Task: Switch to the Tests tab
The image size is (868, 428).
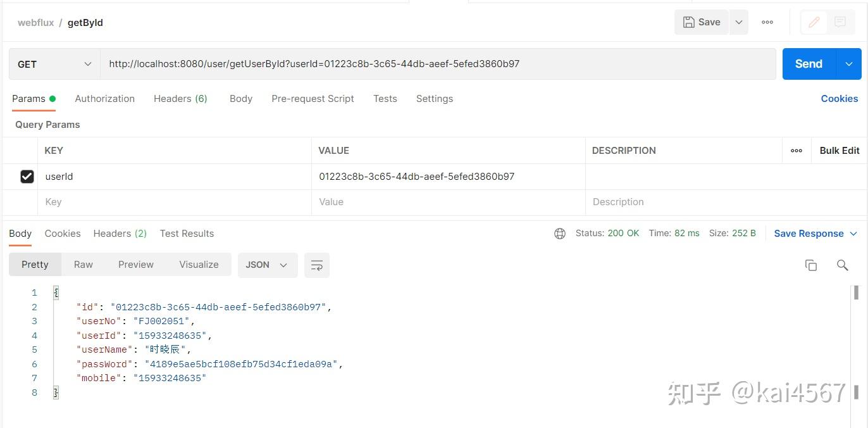Action: [x=385, y=98]
